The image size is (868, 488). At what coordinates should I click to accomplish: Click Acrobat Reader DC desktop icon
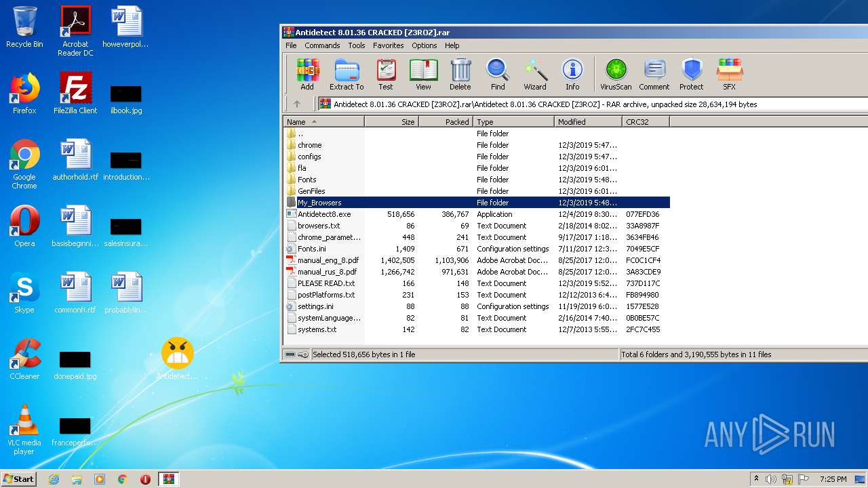[75, 31]
